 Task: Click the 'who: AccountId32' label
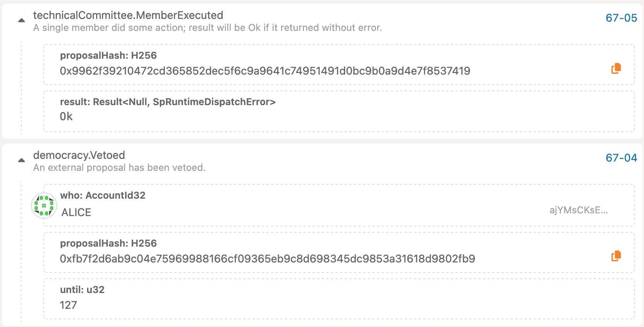tap(103, 196)
